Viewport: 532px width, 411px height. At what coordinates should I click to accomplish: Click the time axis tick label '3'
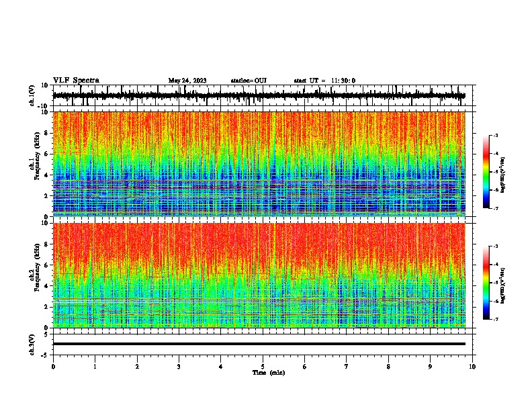(x=179, y=367)
